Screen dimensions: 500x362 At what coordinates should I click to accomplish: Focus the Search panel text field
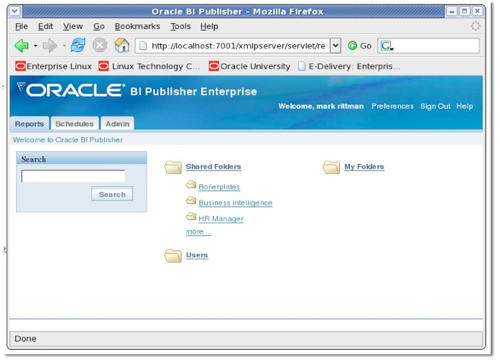coord(73,176)
